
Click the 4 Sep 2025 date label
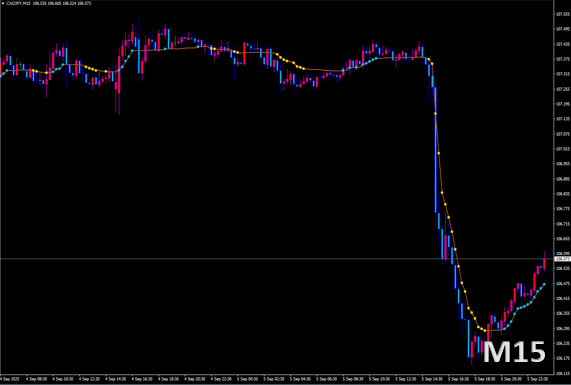9,379
